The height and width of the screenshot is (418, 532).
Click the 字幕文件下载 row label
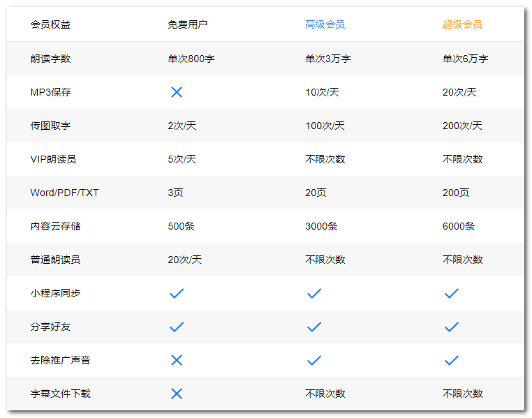click(61, 394)
